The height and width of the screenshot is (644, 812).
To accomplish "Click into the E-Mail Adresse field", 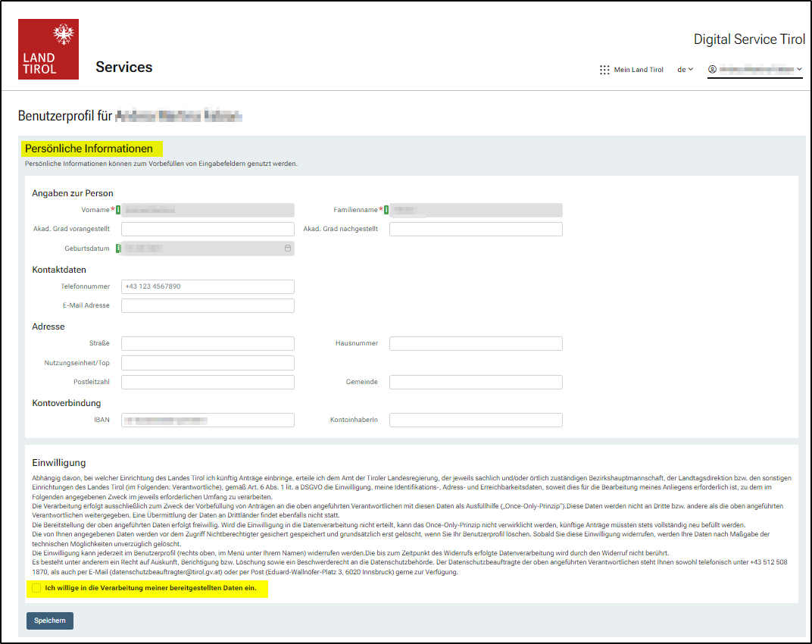I will 208,305.
